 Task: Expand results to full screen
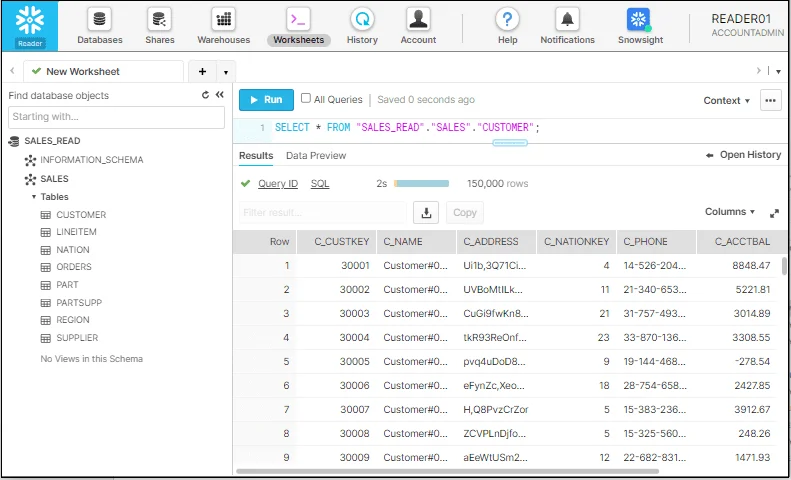(774, 213)
